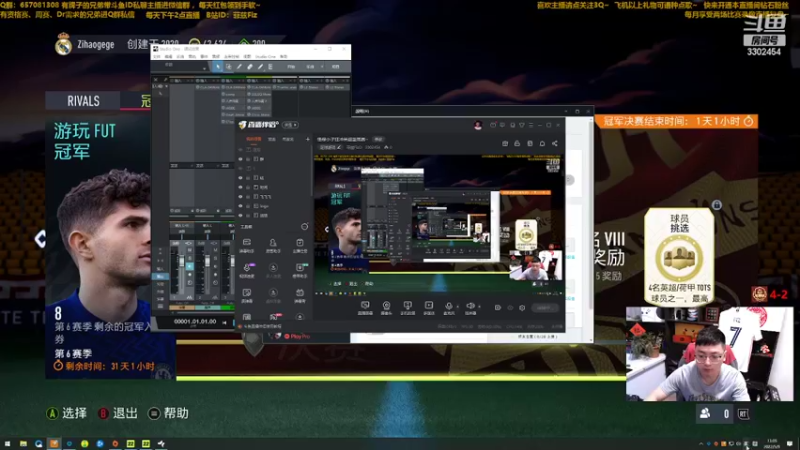This screenshot has height=450, width=800.
Task: Click the 帮助 button prompt in the game
Action: point(168,413)
